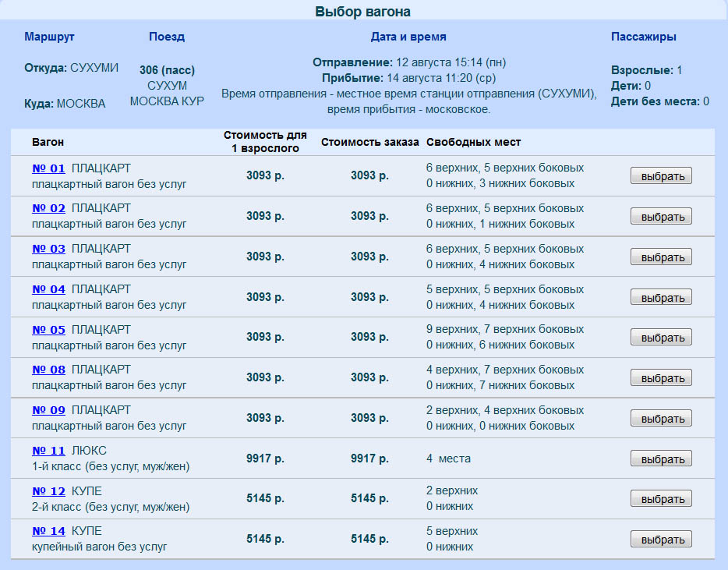Open wagon № 08 link
728x570 pixels.
pyautogui.click(x=48, y=370)
